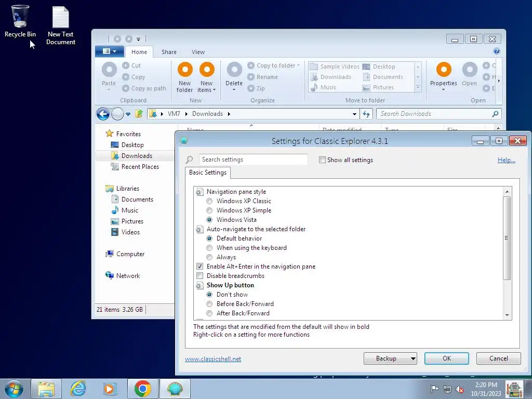Open Copy to folder dropdown
Viewport: 532px width, 399px height.
298,65
